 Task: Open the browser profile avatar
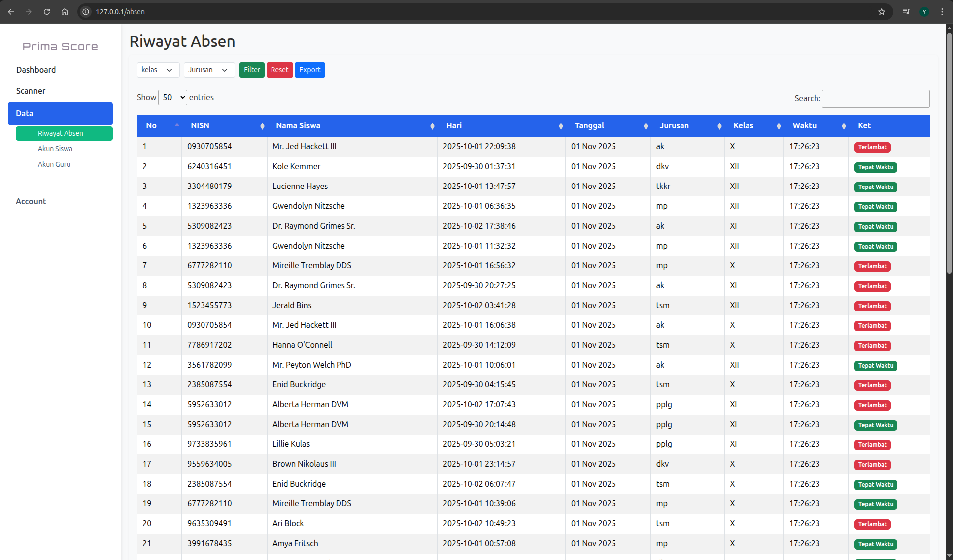click(x=924, y=12)
